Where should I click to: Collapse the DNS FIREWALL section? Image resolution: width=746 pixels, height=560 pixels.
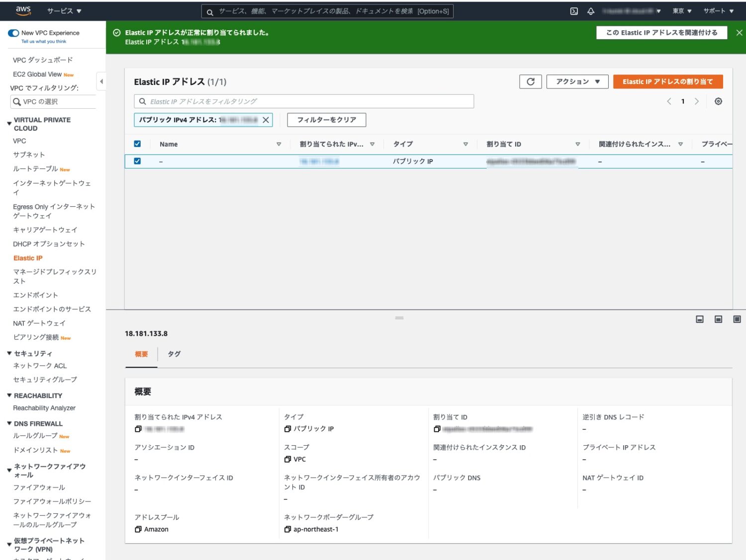tap(9, 423)
